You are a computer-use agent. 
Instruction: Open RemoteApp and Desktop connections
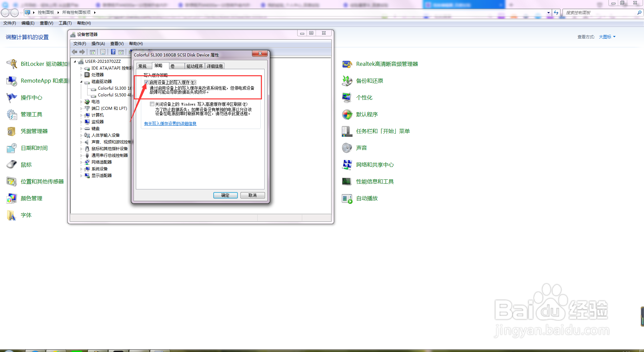37,81
